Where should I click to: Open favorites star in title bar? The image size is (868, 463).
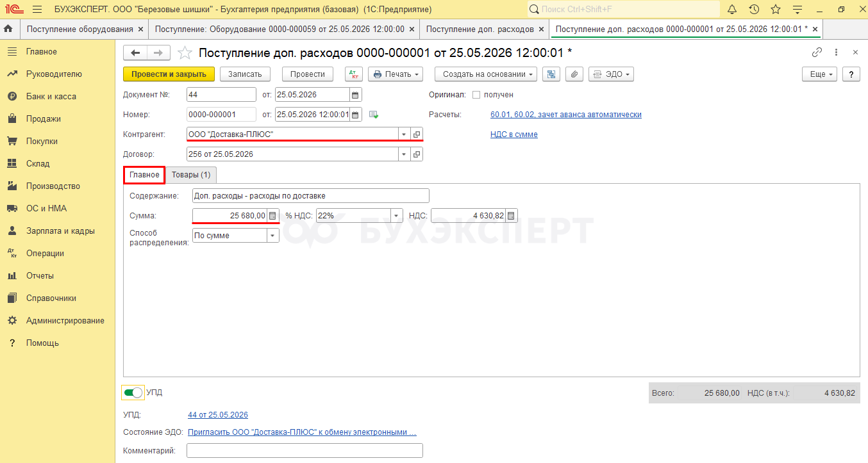(776, 10)
